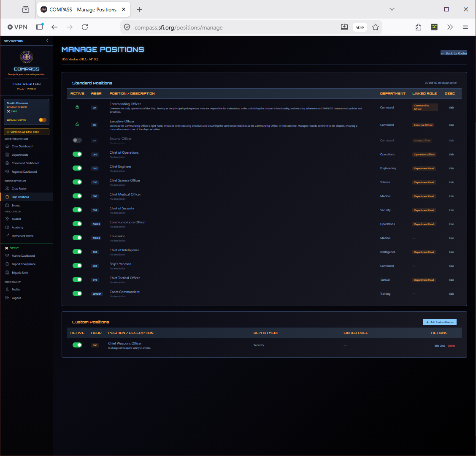Viewport: 476px width, 456px height.
Task: Edit description of Executive Officer
Action: coord(452,125)
